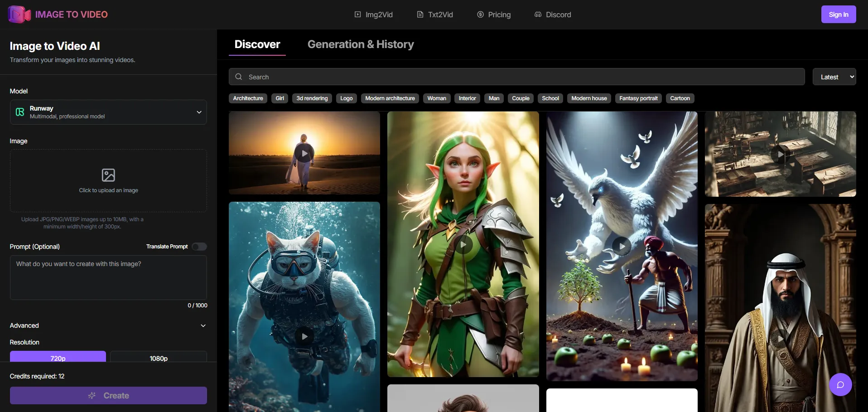The width and height of the screenshot is (868, 412).
Task: Open the Runway model dropdown
Action: (x=108, y=112)
